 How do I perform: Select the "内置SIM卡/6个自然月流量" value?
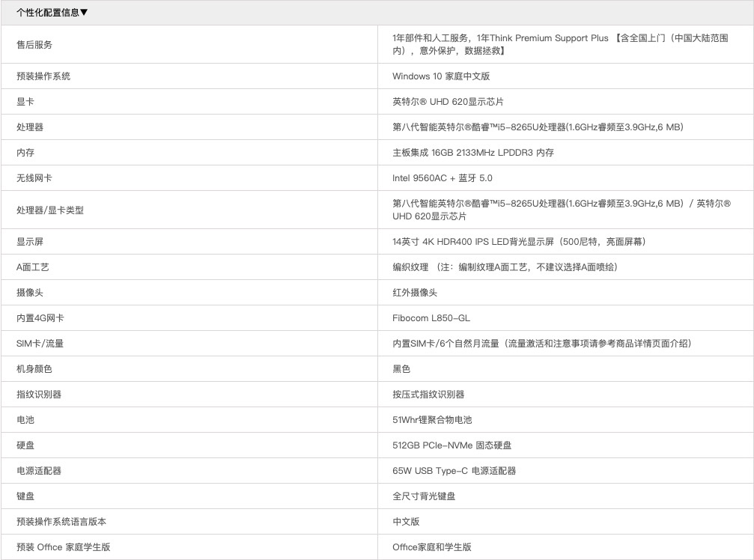tap(542, 343)
